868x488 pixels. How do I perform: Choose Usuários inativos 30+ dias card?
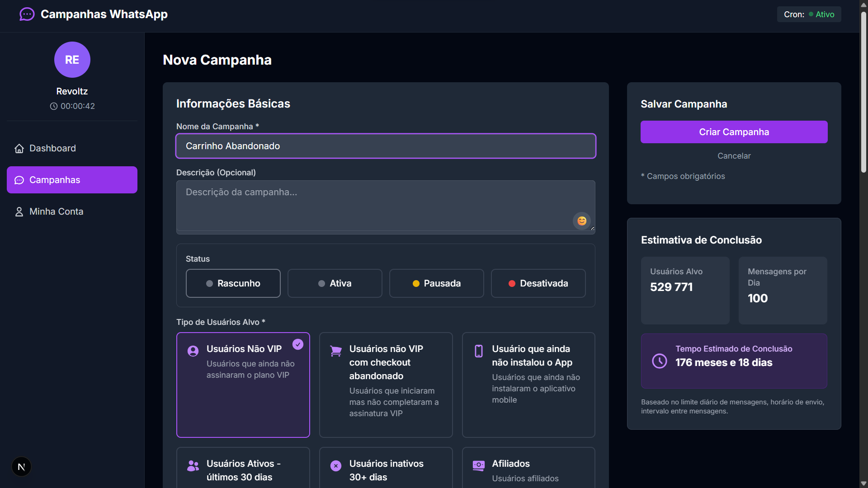386,468
